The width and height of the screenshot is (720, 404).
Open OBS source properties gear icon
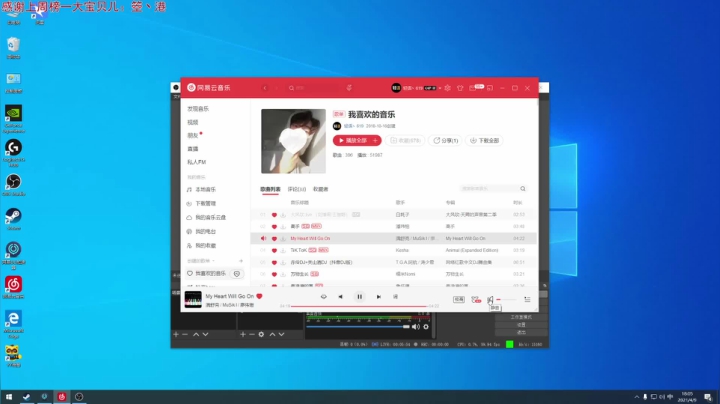pos(261,335)
